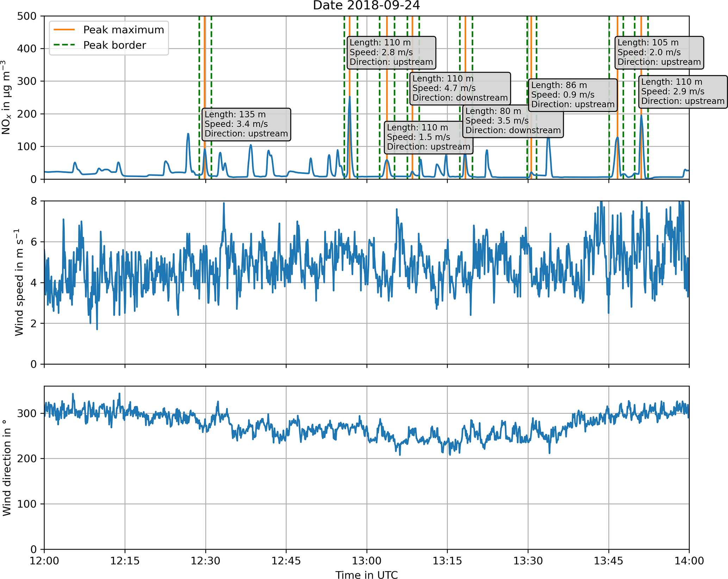Click the 'Speed: 2.8 m/s' upstream annotation box
The image size is (728, 579).
click(x=391, y=52)
